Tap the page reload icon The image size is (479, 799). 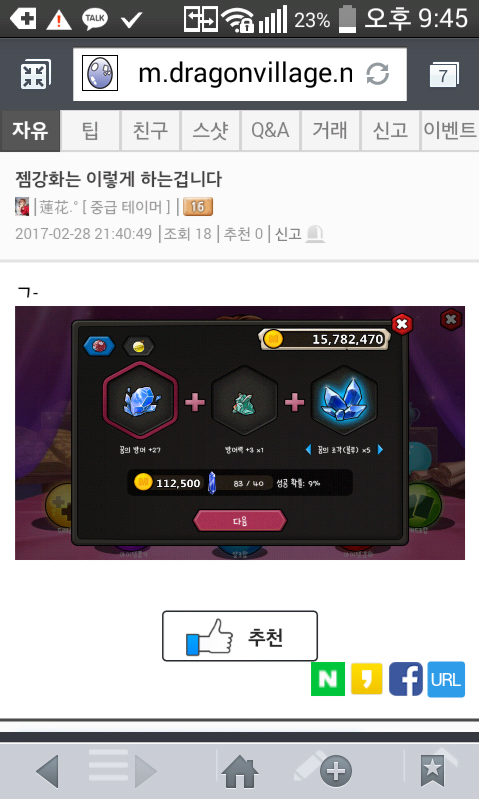[x=378, y=74]
